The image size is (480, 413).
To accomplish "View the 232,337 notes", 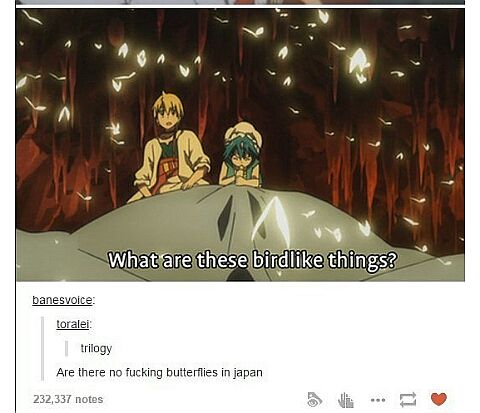I will pos(68,399).
